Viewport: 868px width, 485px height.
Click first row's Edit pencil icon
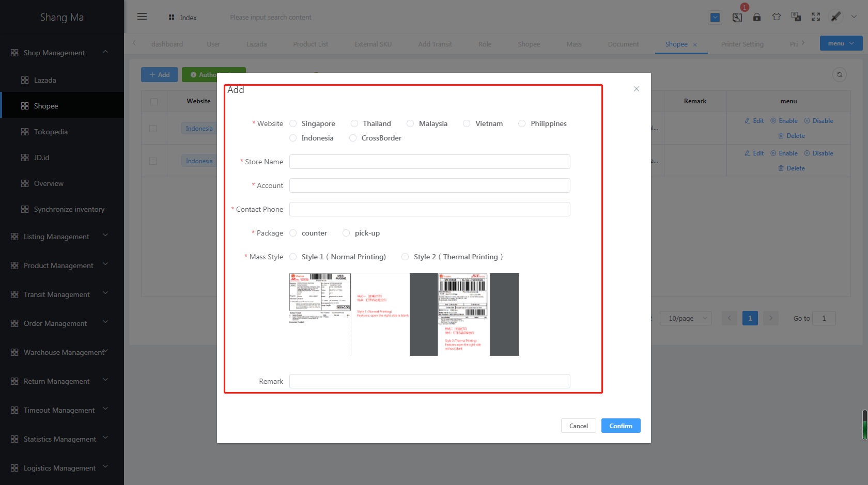pos(747,121)
